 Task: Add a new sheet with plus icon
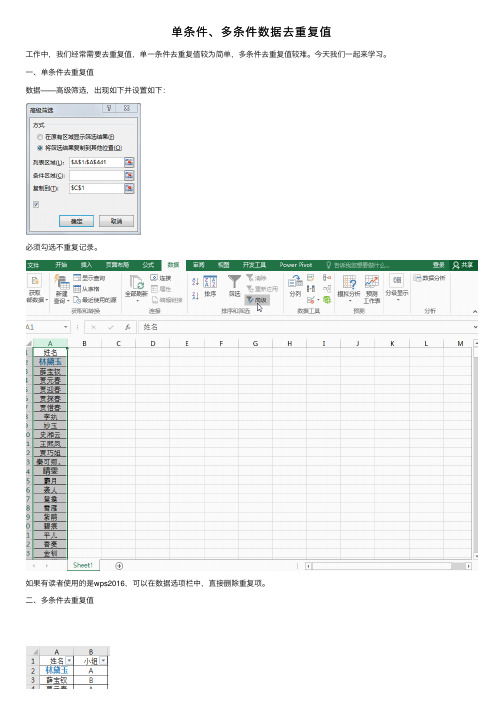coord(119,566)
